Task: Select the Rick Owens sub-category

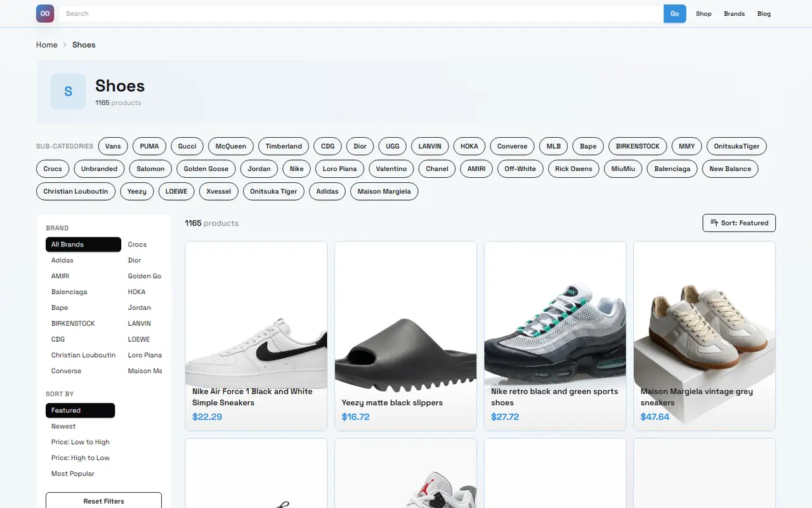Action: 573,169
